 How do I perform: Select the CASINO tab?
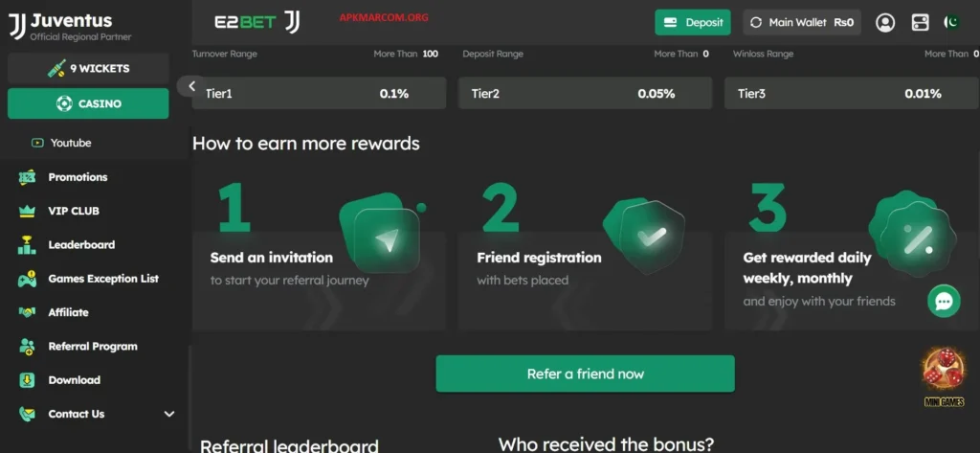click(88, 103)
